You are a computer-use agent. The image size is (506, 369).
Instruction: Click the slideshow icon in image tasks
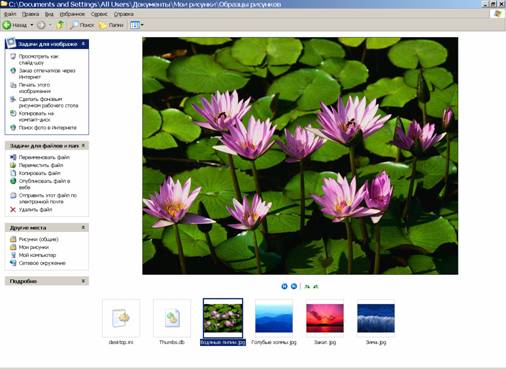click(x=13, y=56)
